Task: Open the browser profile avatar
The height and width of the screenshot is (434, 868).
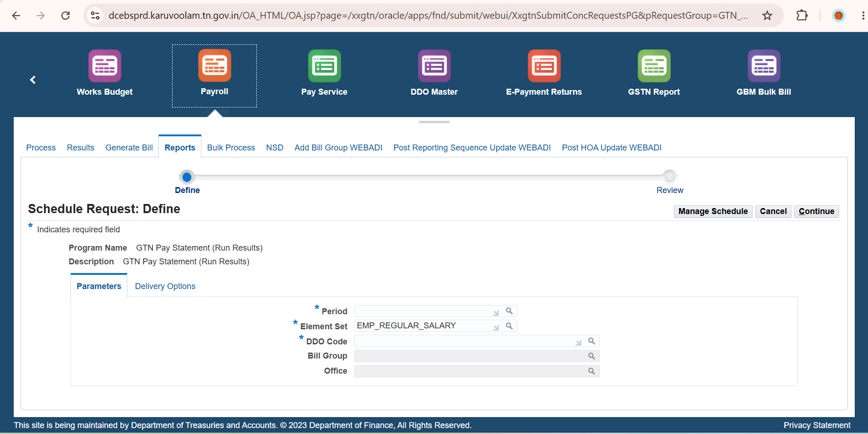Action: coord(839,16)
